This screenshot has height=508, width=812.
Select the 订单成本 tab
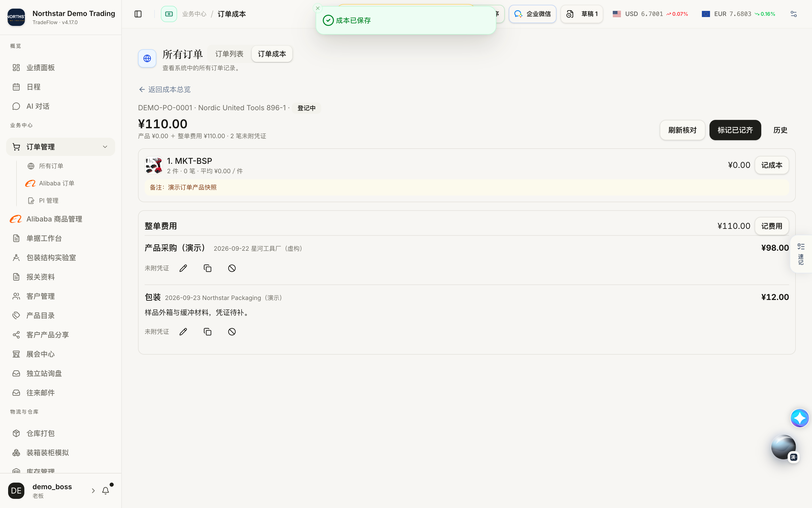272,54
